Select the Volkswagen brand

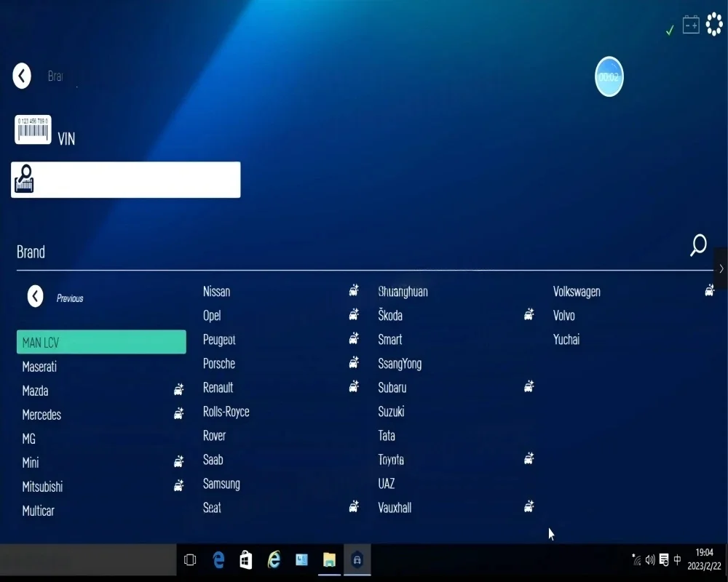coord(577,292)
